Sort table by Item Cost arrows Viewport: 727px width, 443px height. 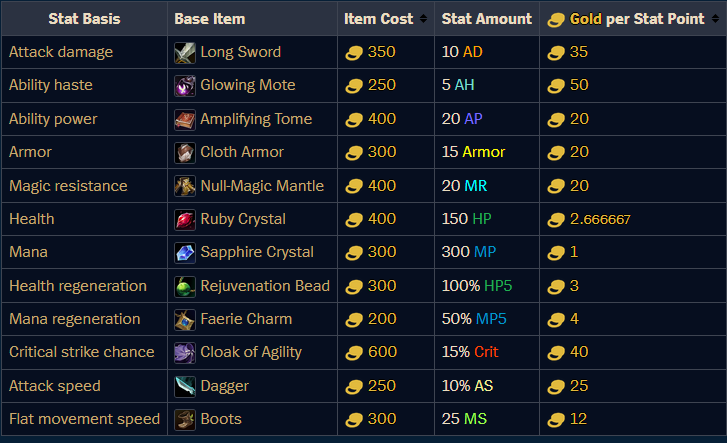[x=423, y=19]
